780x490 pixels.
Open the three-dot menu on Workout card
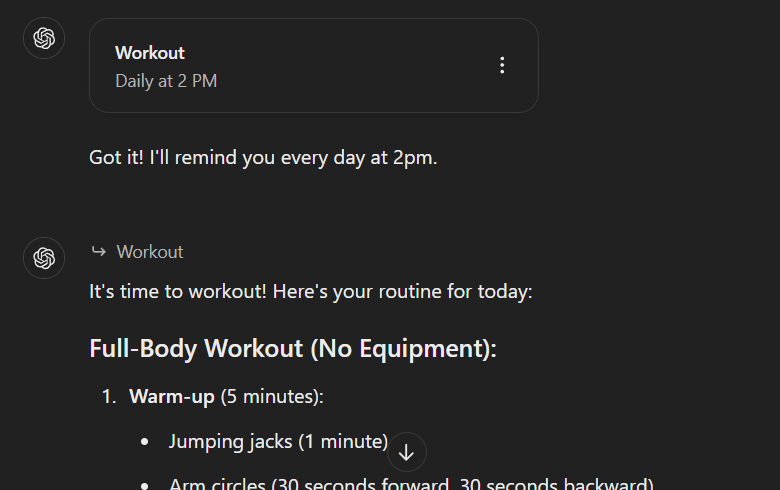[x=502, y=66]
